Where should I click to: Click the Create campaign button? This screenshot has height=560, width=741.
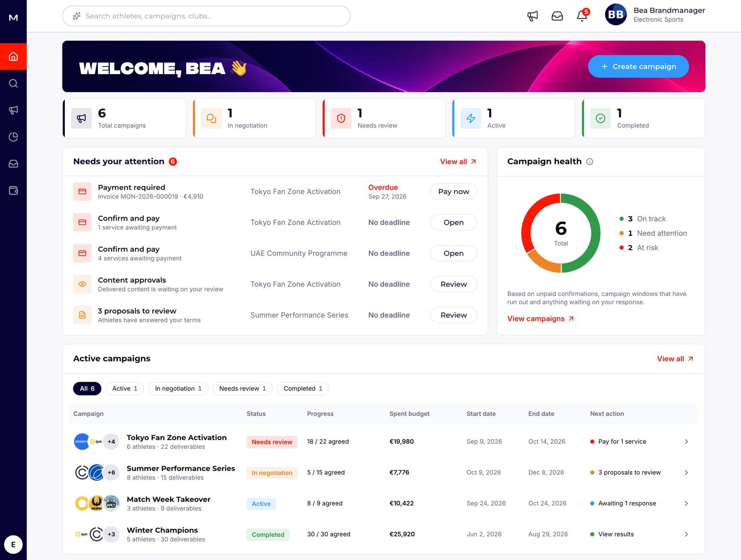coord(638,67)
